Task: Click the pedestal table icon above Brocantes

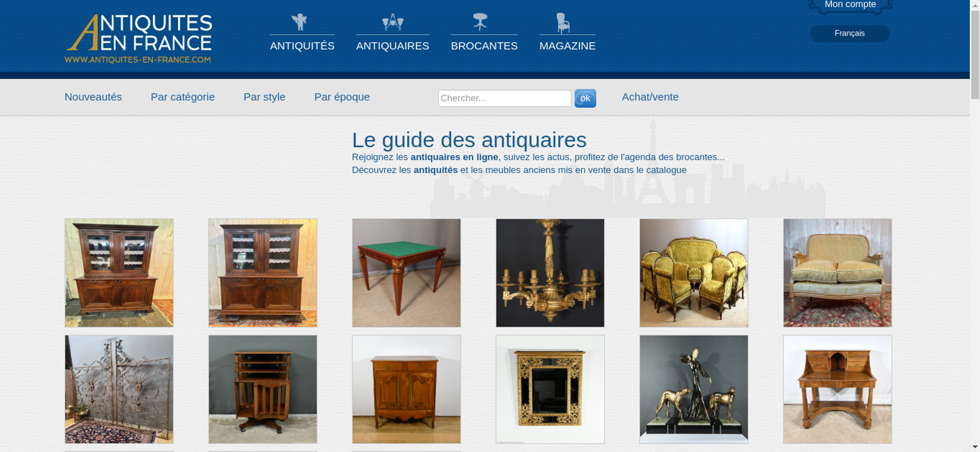Action: click(480, 22)
